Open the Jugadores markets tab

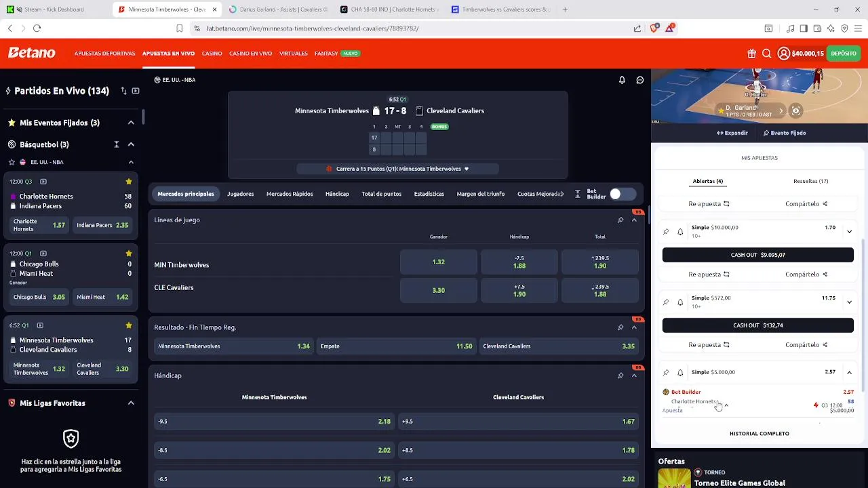[x=241, y=194]
